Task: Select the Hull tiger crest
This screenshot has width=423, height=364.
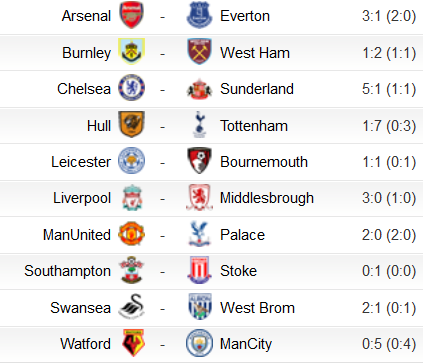Action: tap(132, 125)
